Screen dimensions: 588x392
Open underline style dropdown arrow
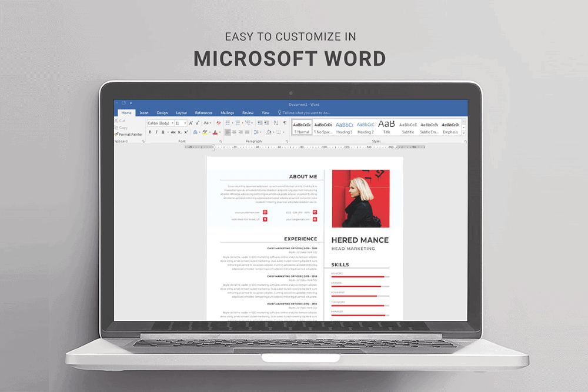168,132
